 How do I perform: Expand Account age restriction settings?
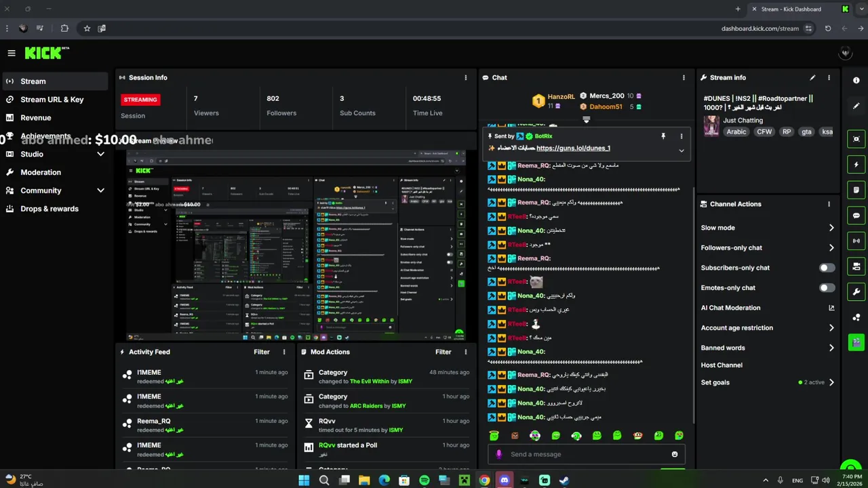pyautogui.click(x=831, y=328)
